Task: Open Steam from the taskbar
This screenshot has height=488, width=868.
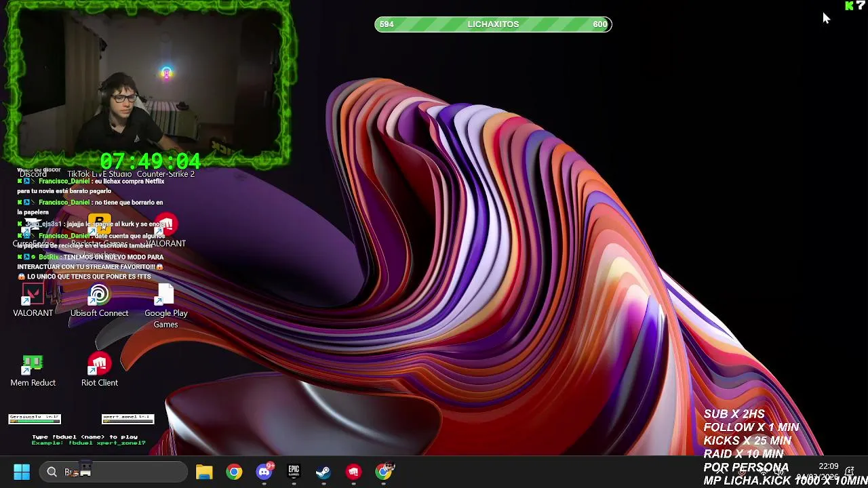Action: pos(323,472)
